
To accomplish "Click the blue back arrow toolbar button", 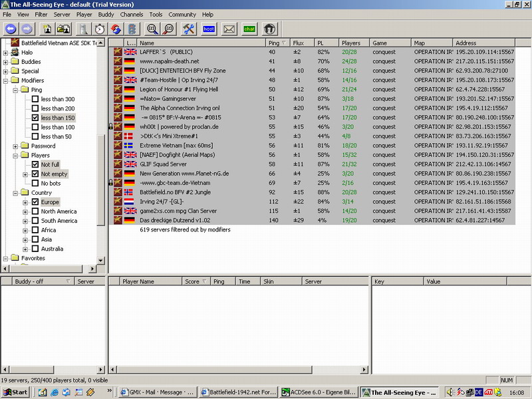I will [11, 29].
